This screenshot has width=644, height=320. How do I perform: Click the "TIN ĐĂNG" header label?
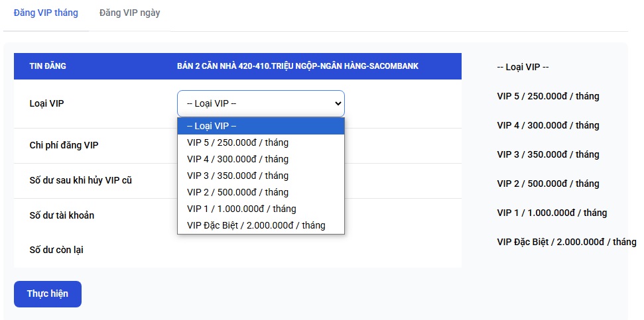pos(48,66)
